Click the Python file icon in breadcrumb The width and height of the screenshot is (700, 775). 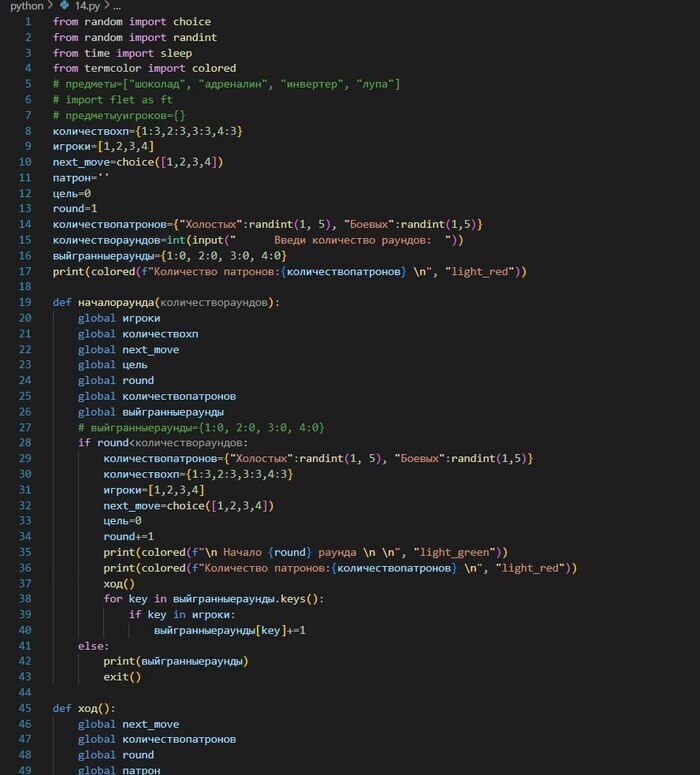64,5
